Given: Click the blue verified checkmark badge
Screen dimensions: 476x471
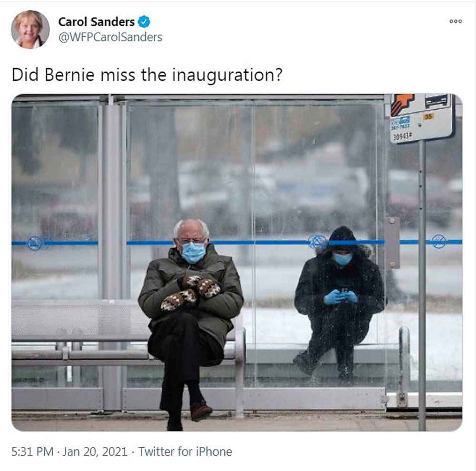Looking at the screenshot, I should (x=144, y=22).
